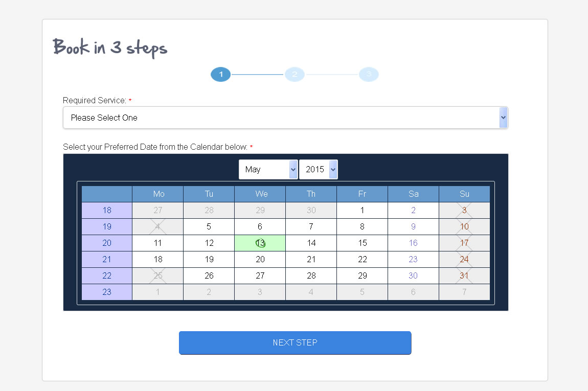Viewport: 588px width, 391px height.
Task: Select Tuesday 5 date cell
Action: coord(209,226)
